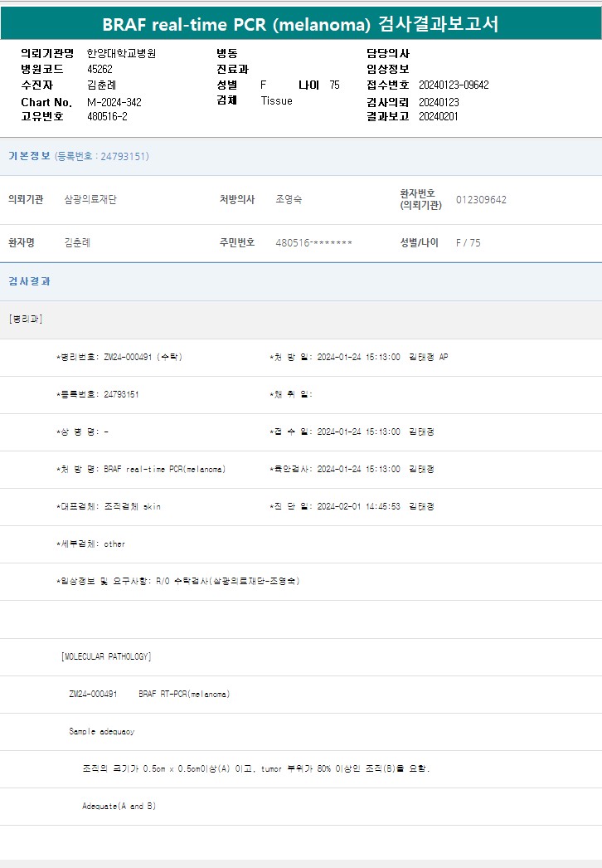Select the [병리과] department row
Viewport: 602px width, 868px height.
point(26,319)
